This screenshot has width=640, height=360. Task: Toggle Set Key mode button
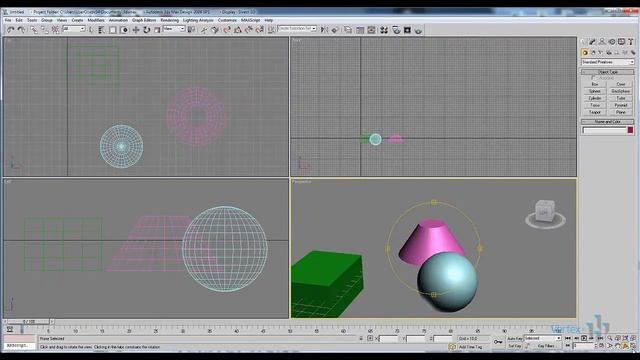(x=514, y=346)
